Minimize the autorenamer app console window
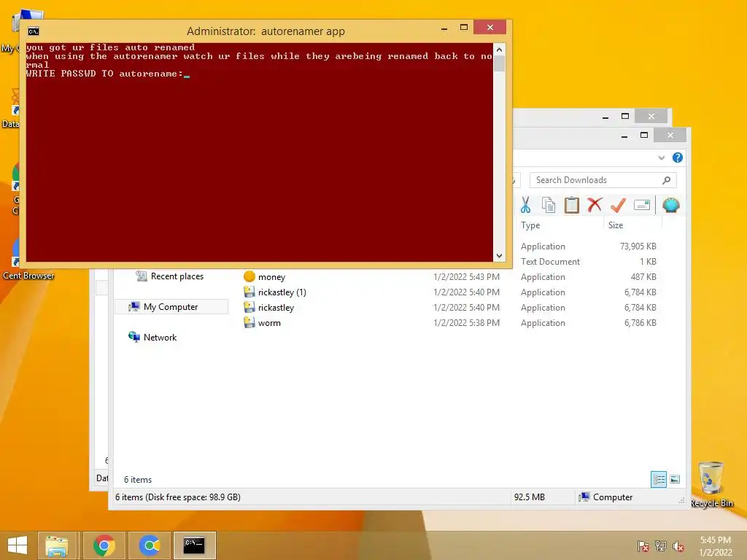The height and width of the screenshot is (560, 747). (x=444, y=28)
